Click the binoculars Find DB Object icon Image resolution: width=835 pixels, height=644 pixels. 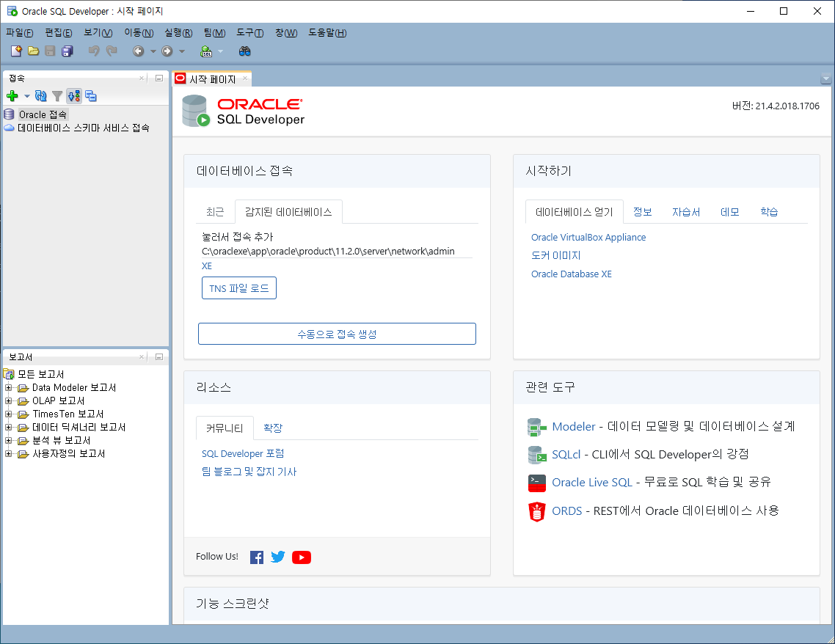pyautogui.click(x=244, y=51)
